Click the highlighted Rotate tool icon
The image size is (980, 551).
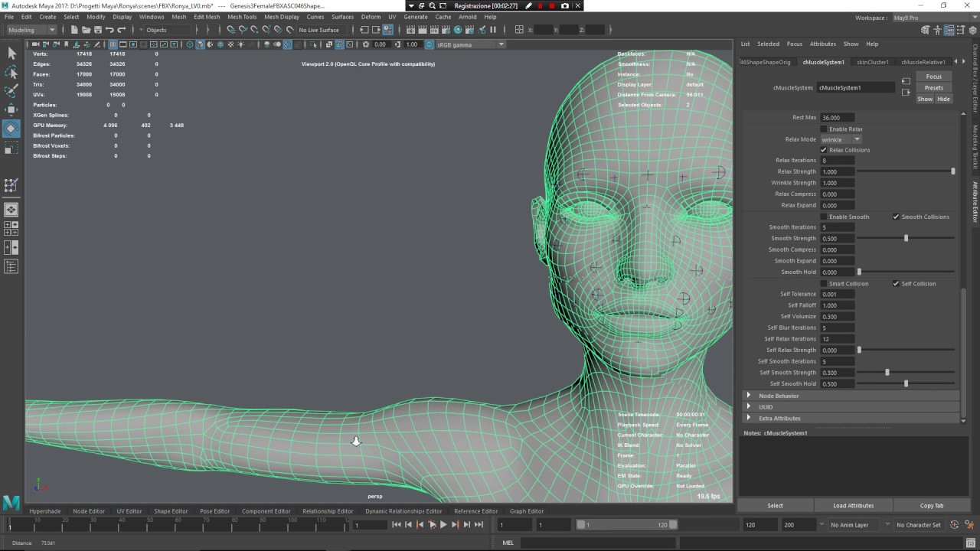point(11,129)
